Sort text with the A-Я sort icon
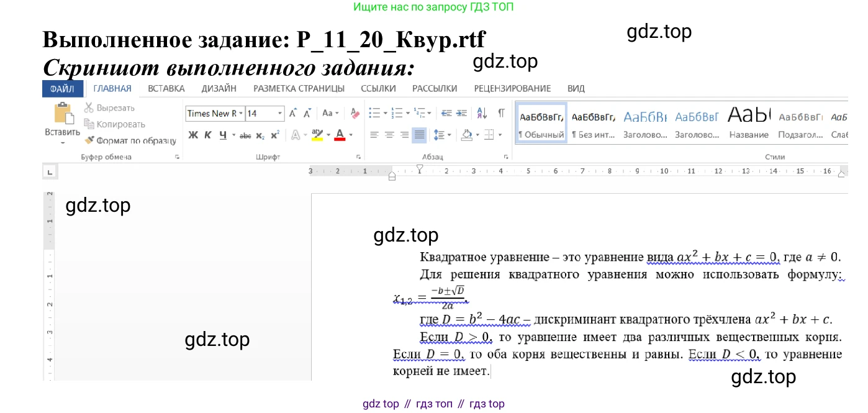Viewport: 868px width, 413px height. click(482, 113)
